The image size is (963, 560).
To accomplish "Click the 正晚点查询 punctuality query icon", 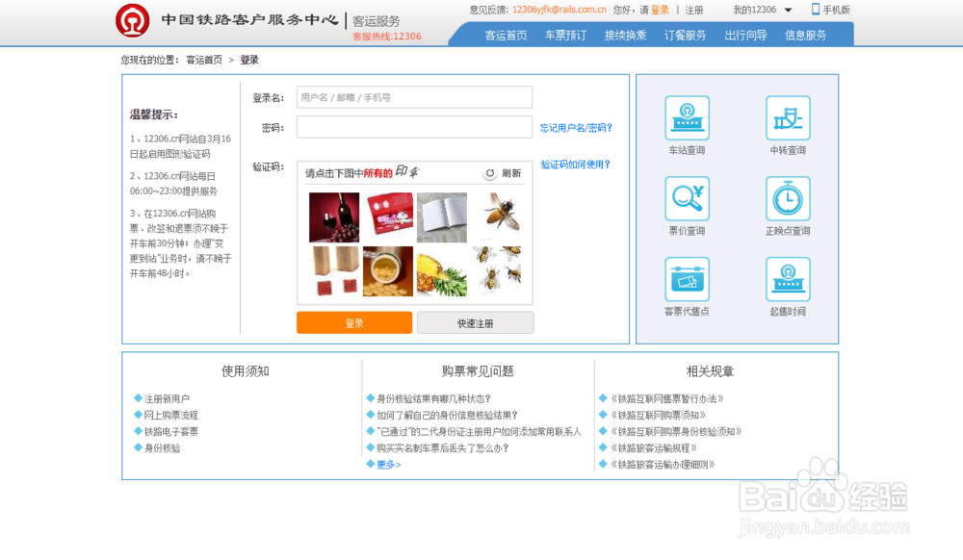I will tap(788, 199).
